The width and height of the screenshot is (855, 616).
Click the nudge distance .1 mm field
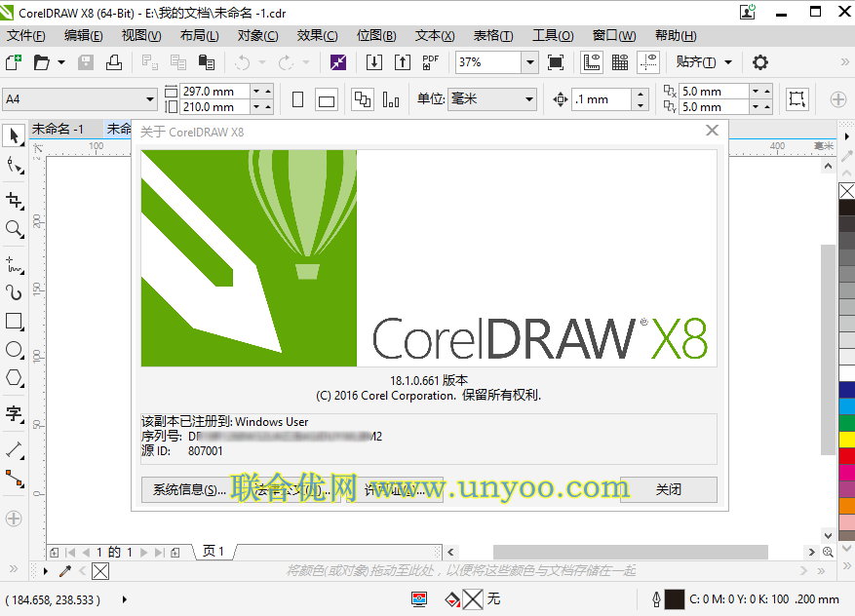(x=602, y=99)
